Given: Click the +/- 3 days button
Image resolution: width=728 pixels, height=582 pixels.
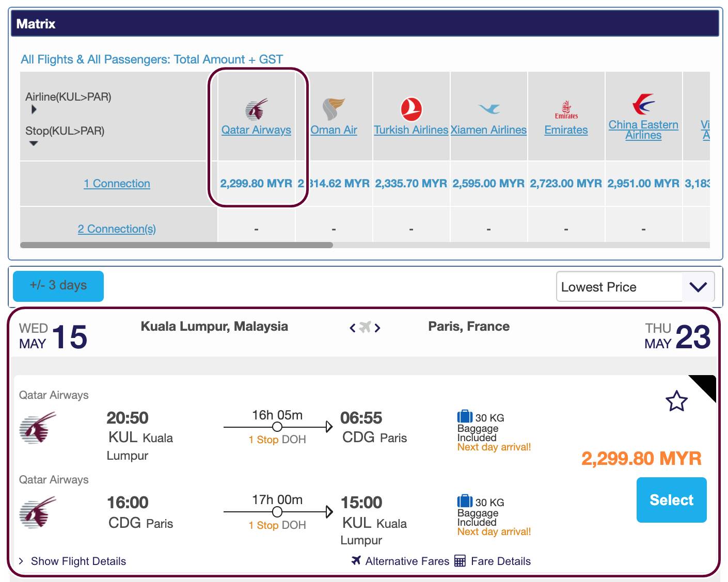Looking at the screenshot, I should pyautogui.click(x=58, y=286).
